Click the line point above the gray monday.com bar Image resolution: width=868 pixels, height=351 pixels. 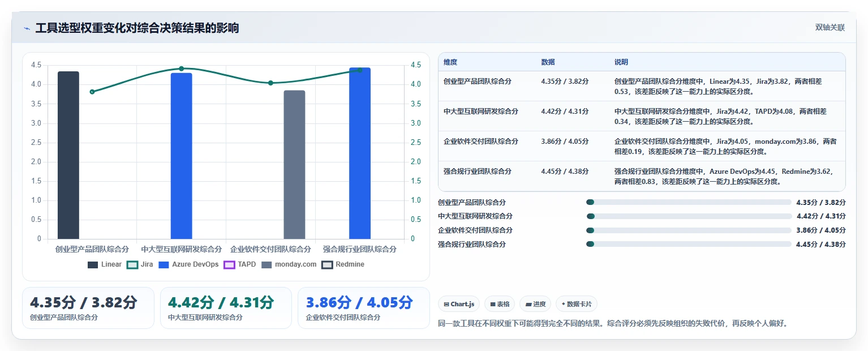[270, 83]
